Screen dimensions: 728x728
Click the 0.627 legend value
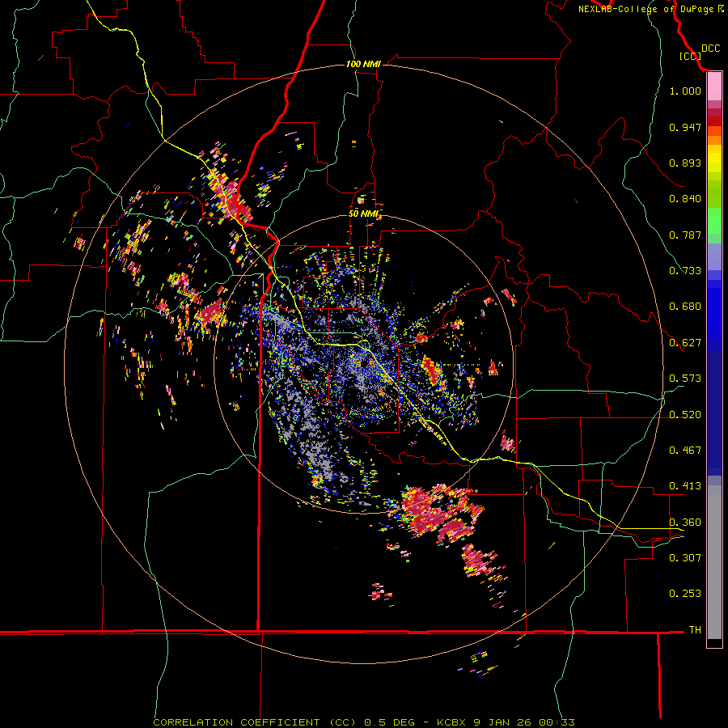[685, 343]
